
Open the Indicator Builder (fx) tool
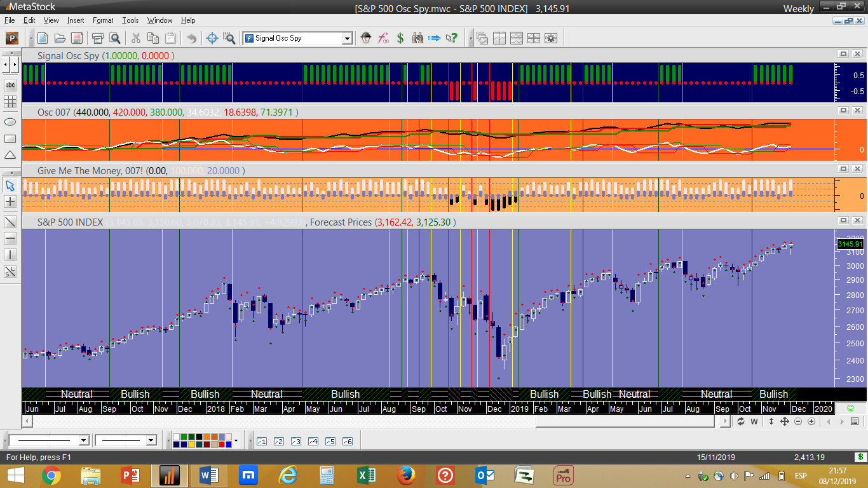coord(383,38)
